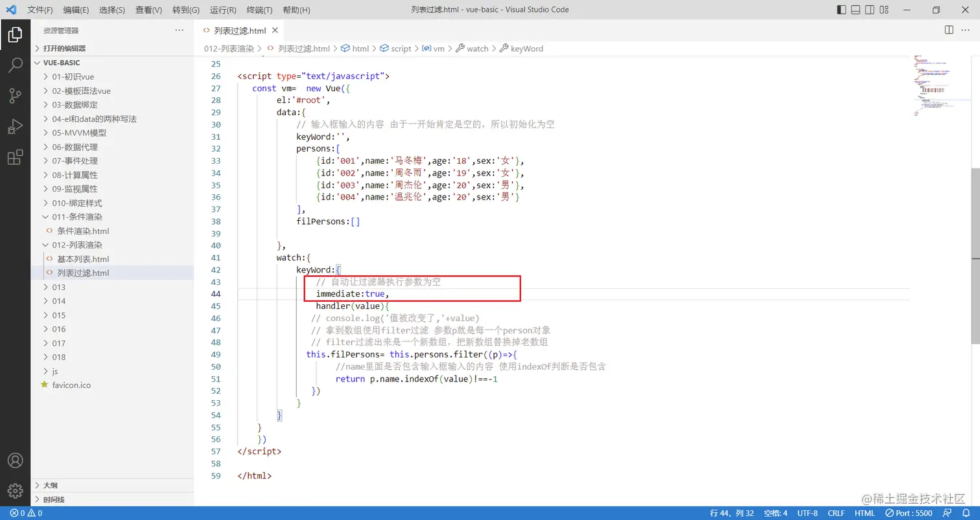The width and height of the screenshot is (980, 520).
Task: Open the 查看(V) menu
Action: 149,10
